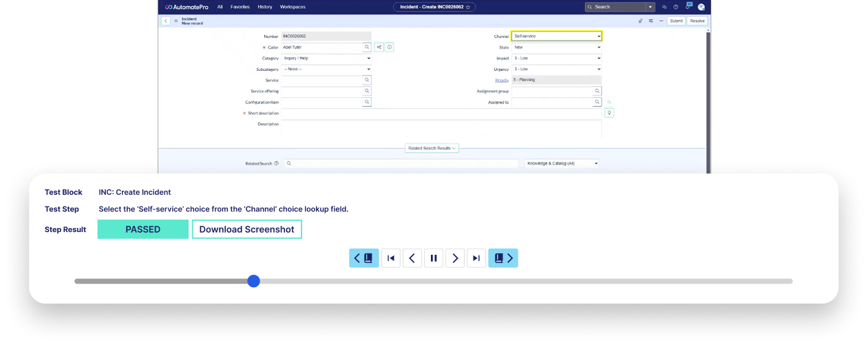Viewport: 868px width, 345px height.
Task: Click the Submit button
Action: coord(676,21)
